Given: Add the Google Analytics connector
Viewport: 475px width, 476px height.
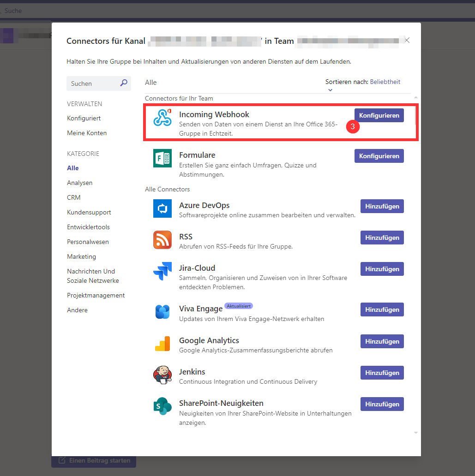Looking at the screenshot, I should [x=382, y=341].
